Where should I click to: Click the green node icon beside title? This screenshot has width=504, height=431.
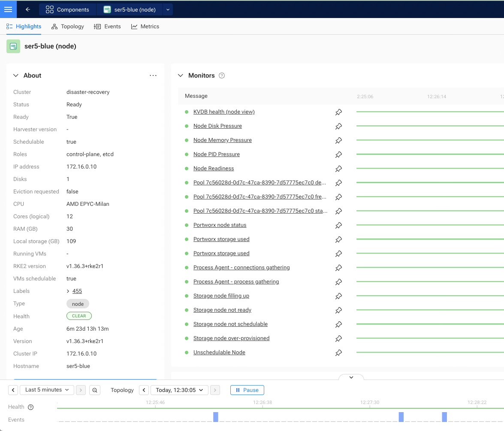coord(13,46)
